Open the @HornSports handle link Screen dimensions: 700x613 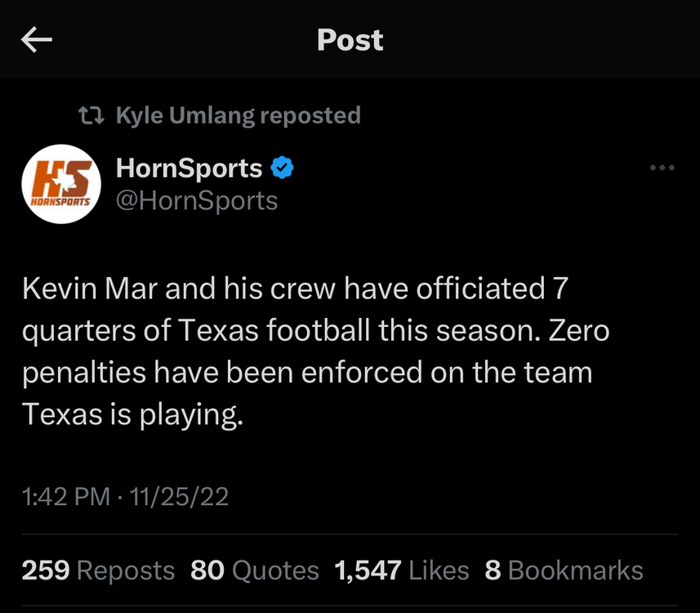(x=197, y=200)
